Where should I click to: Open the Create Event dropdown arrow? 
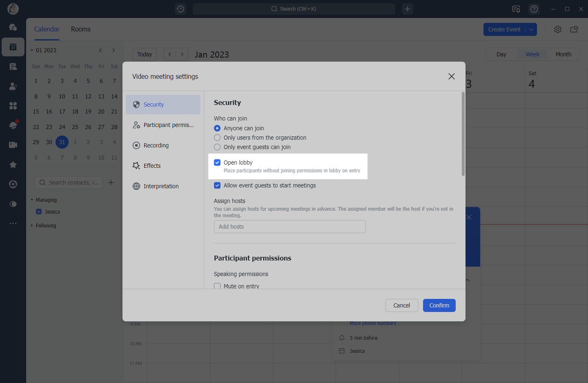(531, 29)
